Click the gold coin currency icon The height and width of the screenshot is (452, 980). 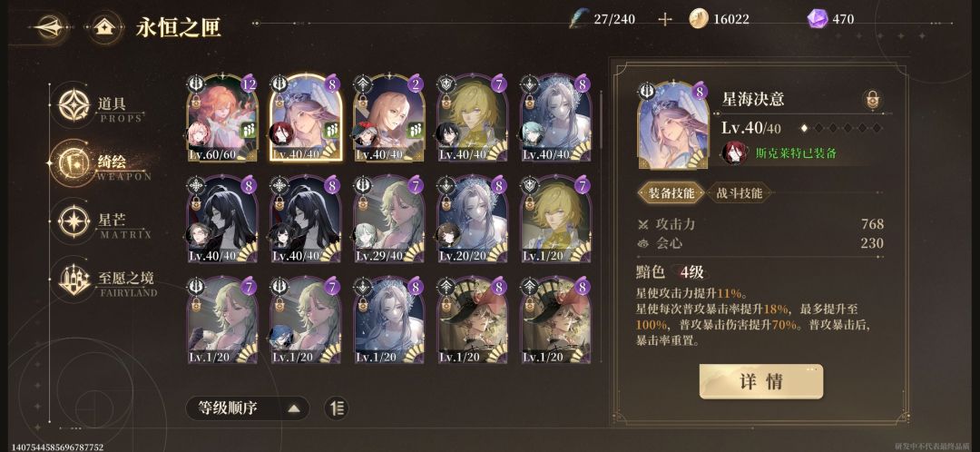point(699,19)
